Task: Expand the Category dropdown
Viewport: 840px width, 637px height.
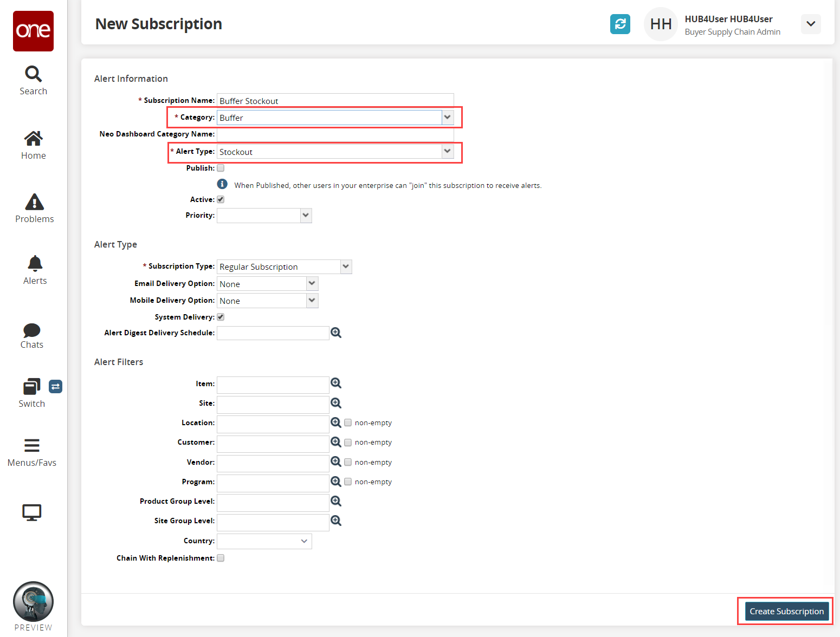Action: (448, 118)
